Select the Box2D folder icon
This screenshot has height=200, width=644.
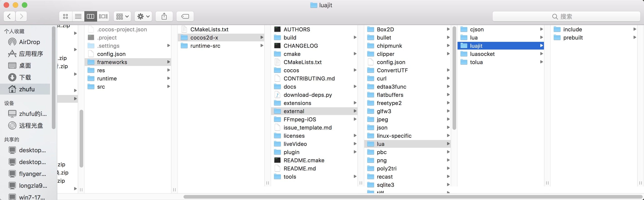click(x=370, y=29)
